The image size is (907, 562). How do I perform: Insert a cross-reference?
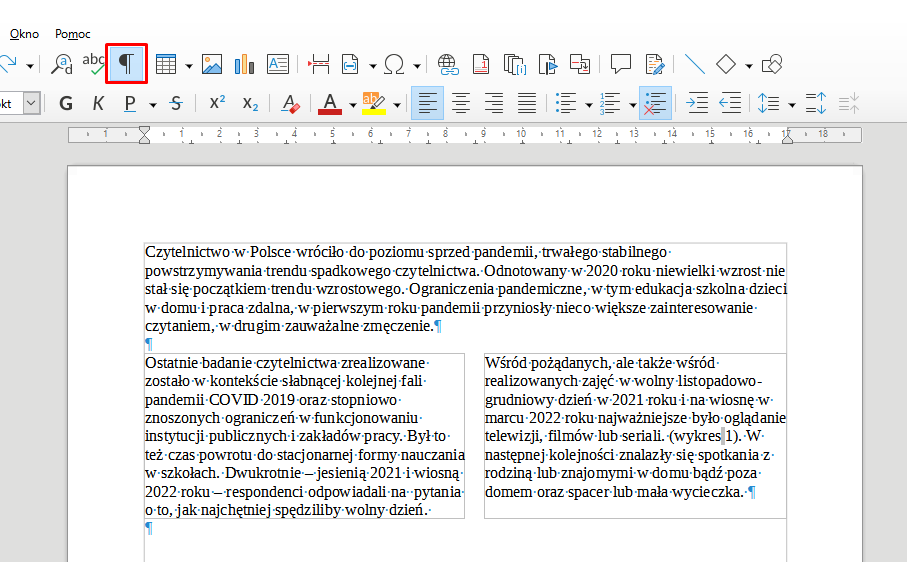coord(580,64)
